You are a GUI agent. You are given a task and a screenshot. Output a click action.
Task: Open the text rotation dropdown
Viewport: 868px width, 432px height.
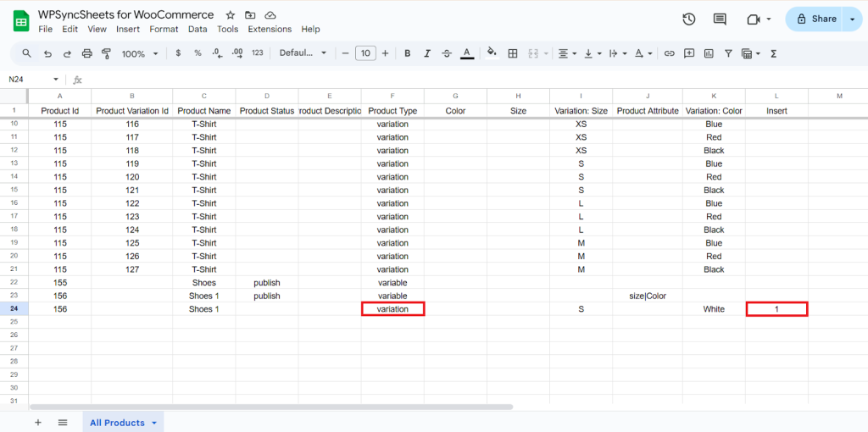click(x=643, y=53)
